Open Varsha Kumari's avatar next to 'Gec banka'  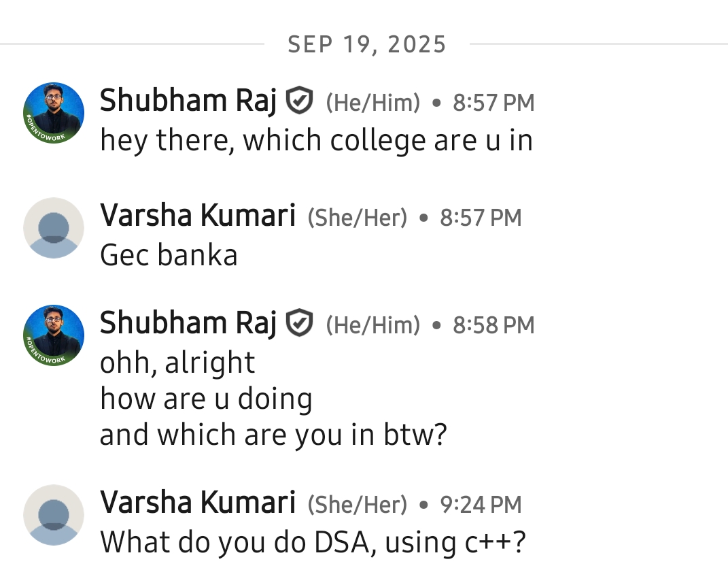[54, 228]
